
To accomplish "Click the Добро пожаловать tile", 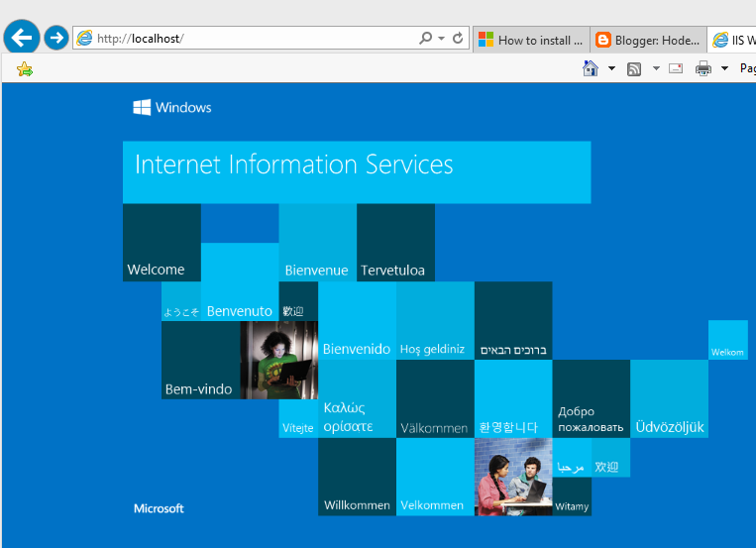I will coord(592,399).
